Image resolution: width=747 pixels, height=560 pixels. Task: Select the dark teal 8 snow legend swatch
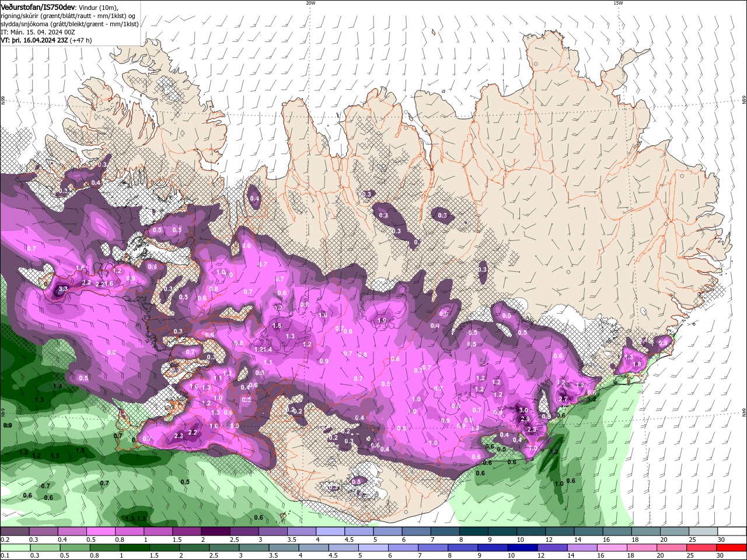(474, 531)
